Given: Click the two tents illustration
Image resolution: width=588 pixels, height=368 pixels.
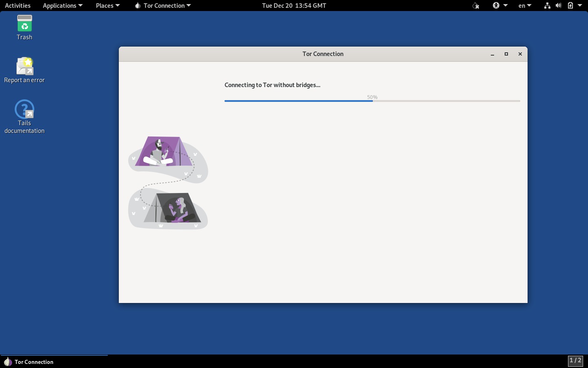Looking at the screenshot, I should (168, 182).
